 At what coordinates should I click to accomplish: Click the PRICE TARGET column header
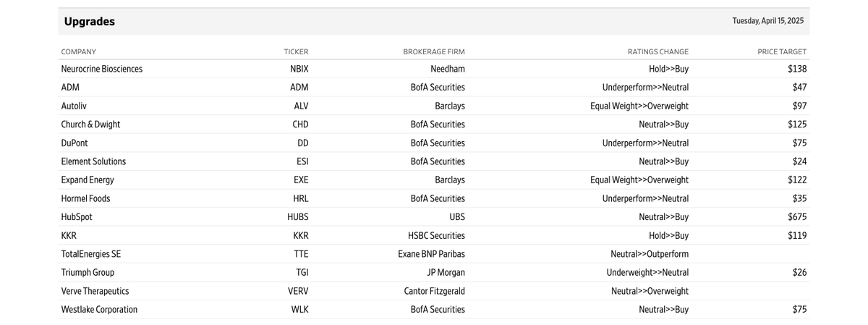pyautogui.click(x=782, y=52)
